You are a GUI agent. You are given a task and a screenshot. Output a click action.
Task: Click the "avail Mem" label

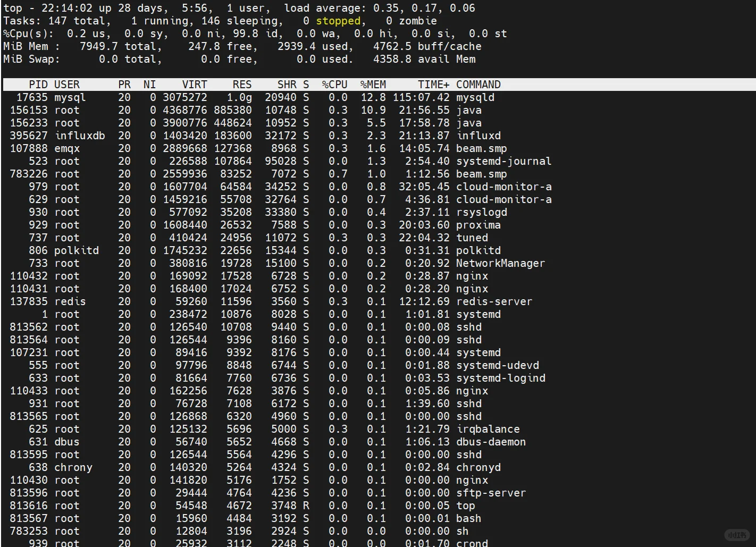pos(447,59)
